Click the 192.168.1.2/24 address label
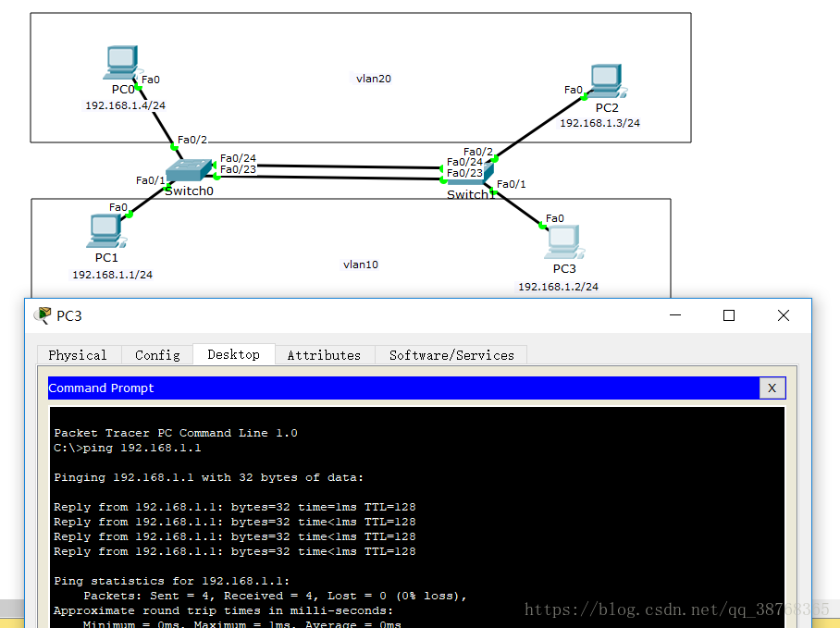840x628 pixels. click(558, 287)
